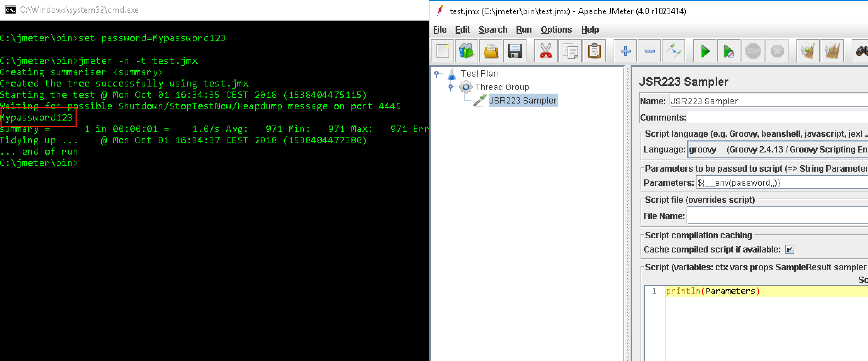The width and height of the screenshot is (868, 361).
Task: Collapse the Thread Group node
Action: pos(451,87)
